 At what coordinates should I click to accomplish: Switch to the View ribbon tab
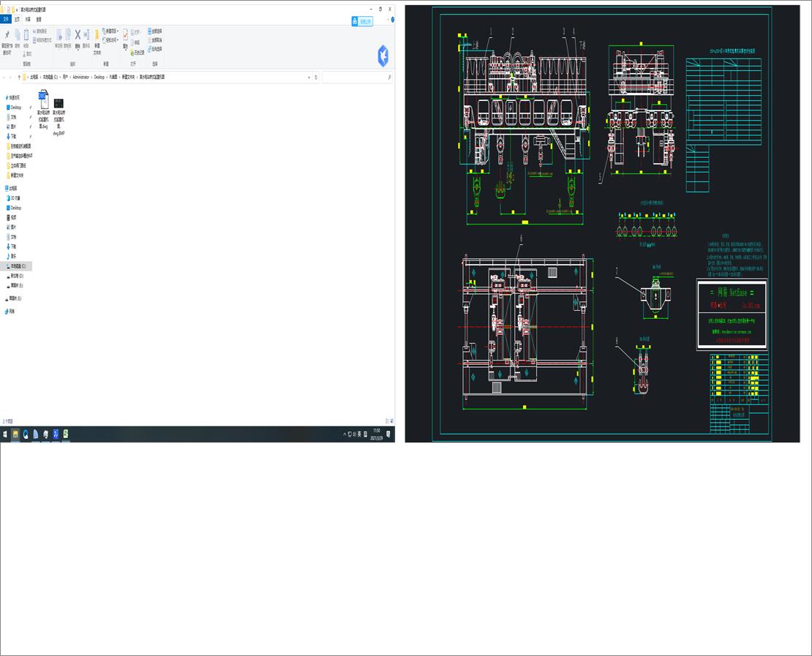click(x=39, y=19)
